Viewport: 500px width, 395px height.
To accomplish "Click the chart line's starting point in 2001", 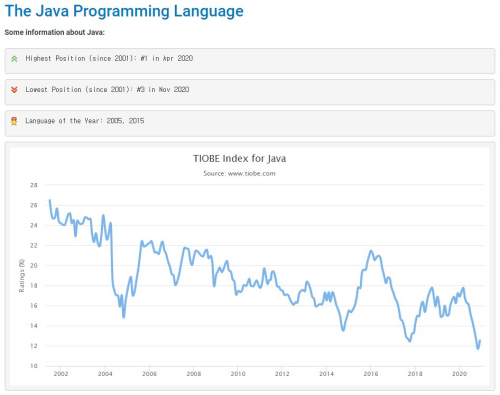I will (x=50, y=200).
